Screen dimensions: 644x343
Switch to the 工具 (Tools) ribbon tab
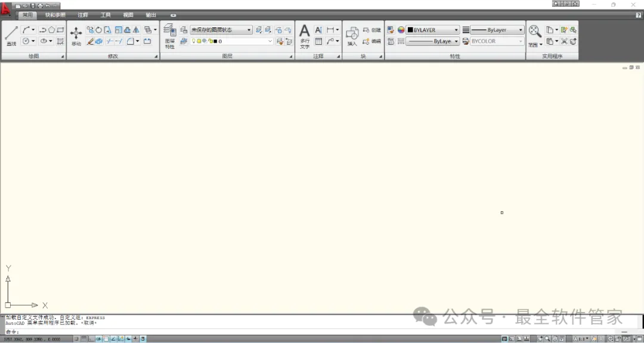[x=106, y=15]
